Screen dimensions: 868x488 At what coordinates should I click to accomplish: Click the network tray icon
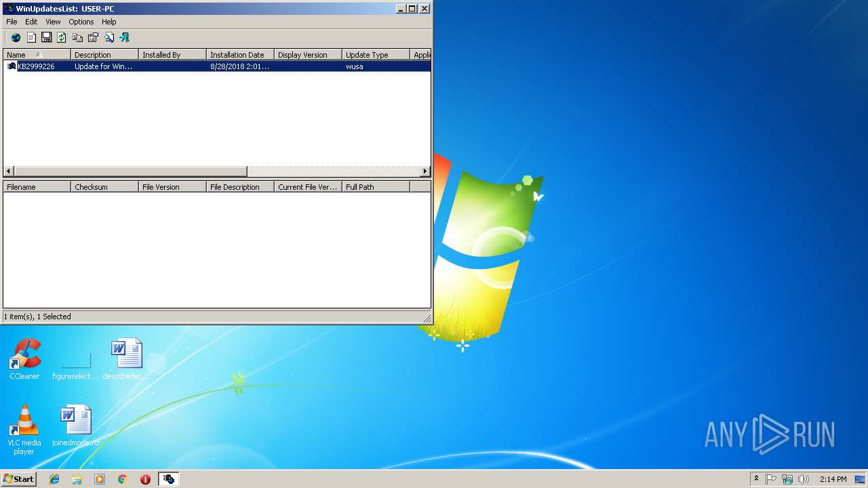pyautogui.click(x=787, y=479)
